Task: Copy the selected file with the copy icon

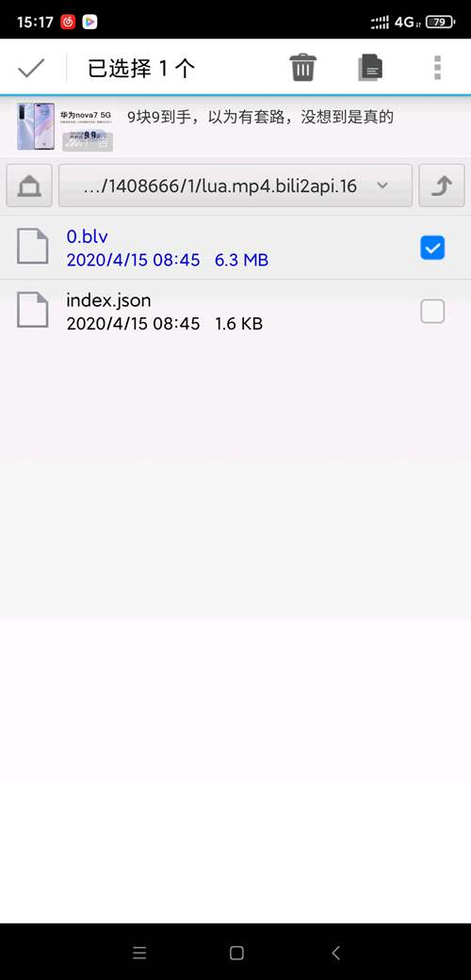Action: pos(370,68)
